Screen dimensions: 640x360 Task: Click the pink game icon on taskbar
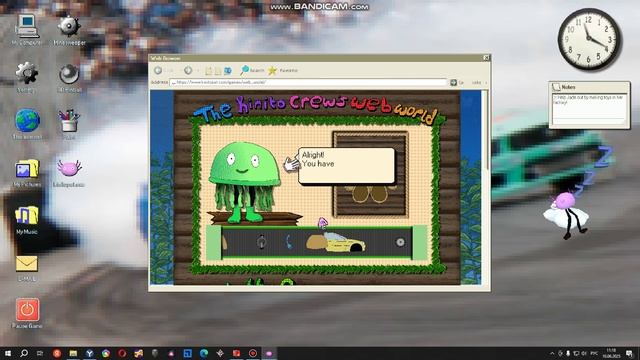269,353
